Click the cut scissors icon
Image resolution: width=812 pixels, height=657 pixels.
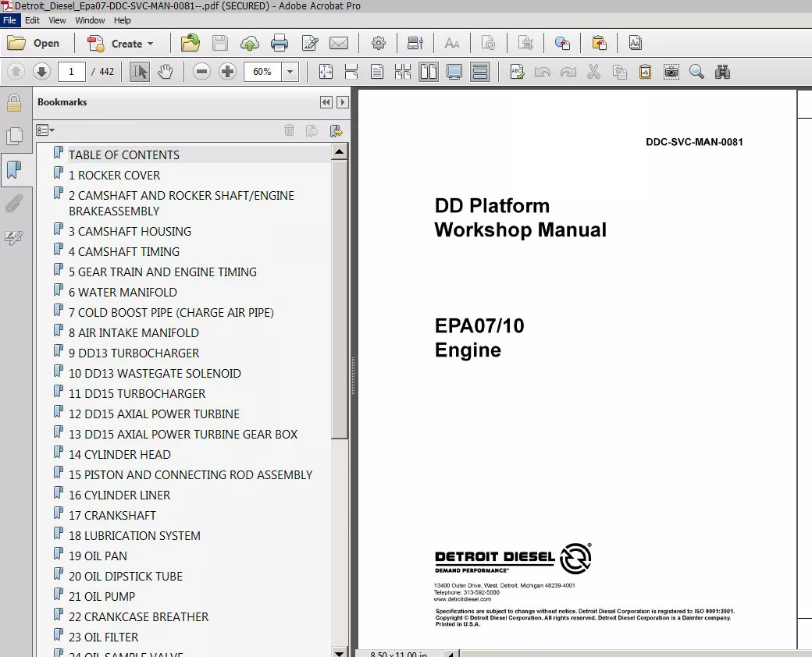[594, 72]
